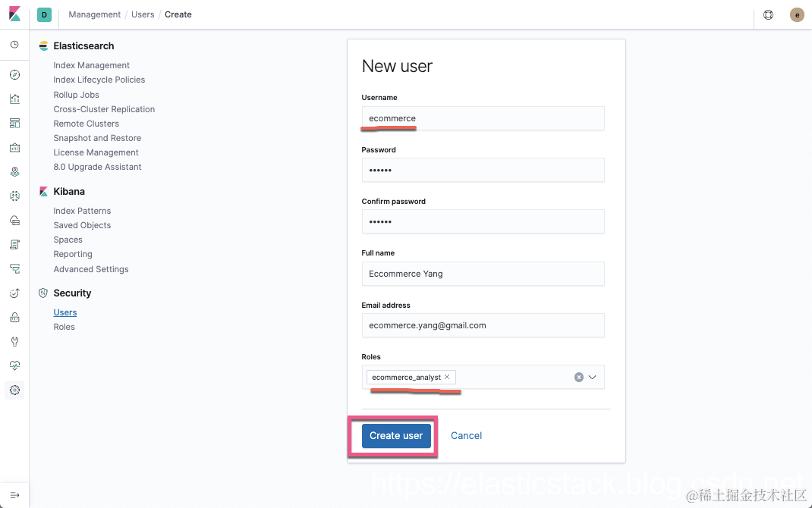Click the Create breadcrumb text
Viewport: 812px width, 508px height.
click(178, 14)
